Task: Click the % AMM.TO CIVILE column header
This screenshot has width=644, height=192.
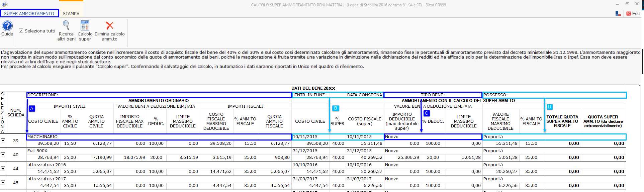Action: click(x=70, y=121)
